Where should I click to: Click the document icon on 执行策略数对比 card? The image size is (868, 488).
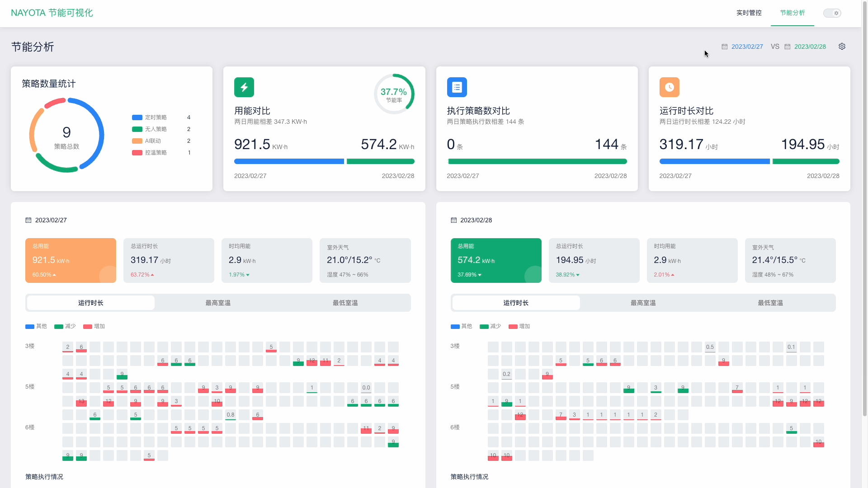tap(457, 87)
